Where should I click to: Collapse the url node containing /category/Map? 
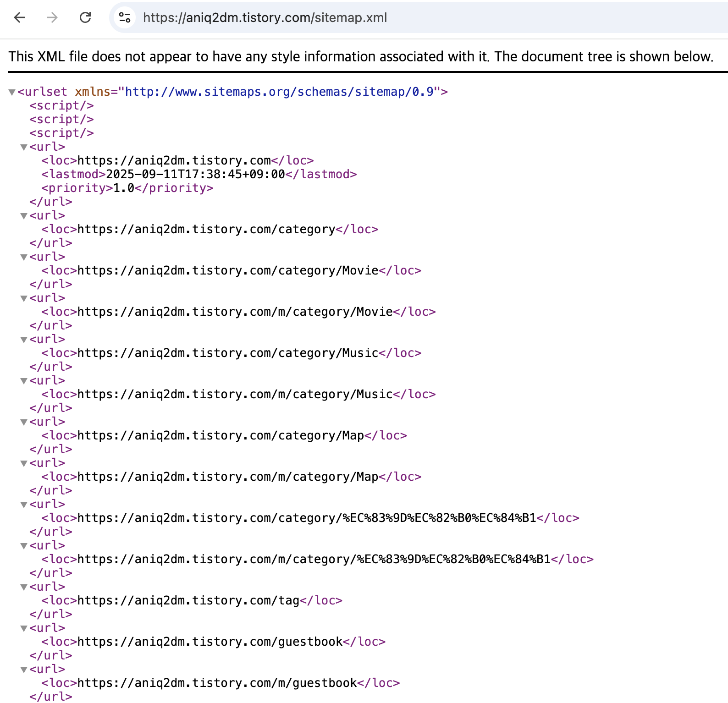(x=24, y=422)
